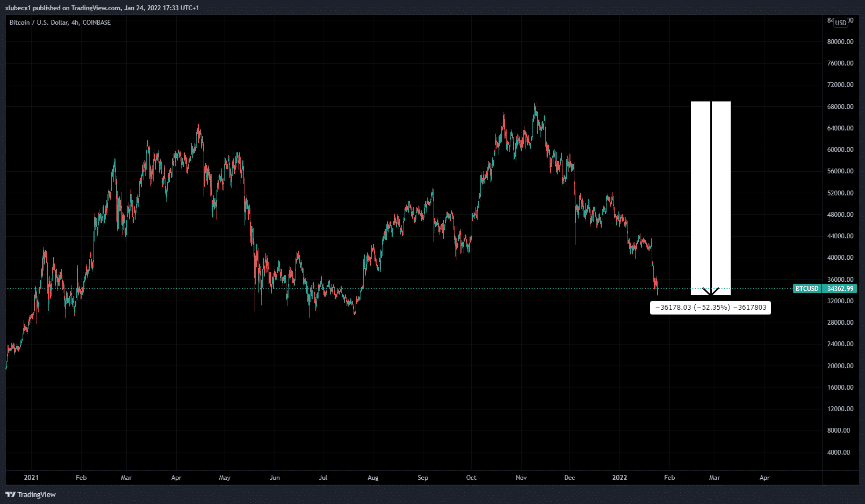Click the Sep label on time axis
This screenshot has width=865, height=504.
click(x=422, y=477)
